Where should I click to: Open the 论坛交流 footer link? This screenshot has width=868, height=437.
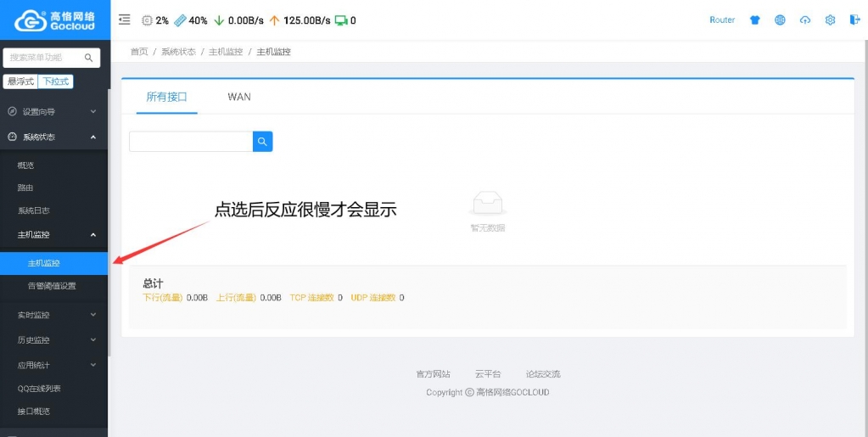click(542, 374)
